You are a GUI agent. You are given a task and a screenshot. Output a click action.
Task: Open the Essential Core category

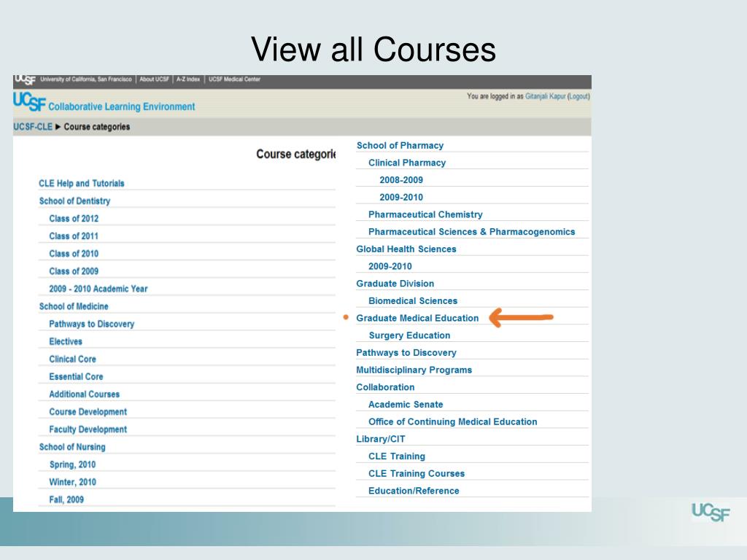click(x=76, y=377)
